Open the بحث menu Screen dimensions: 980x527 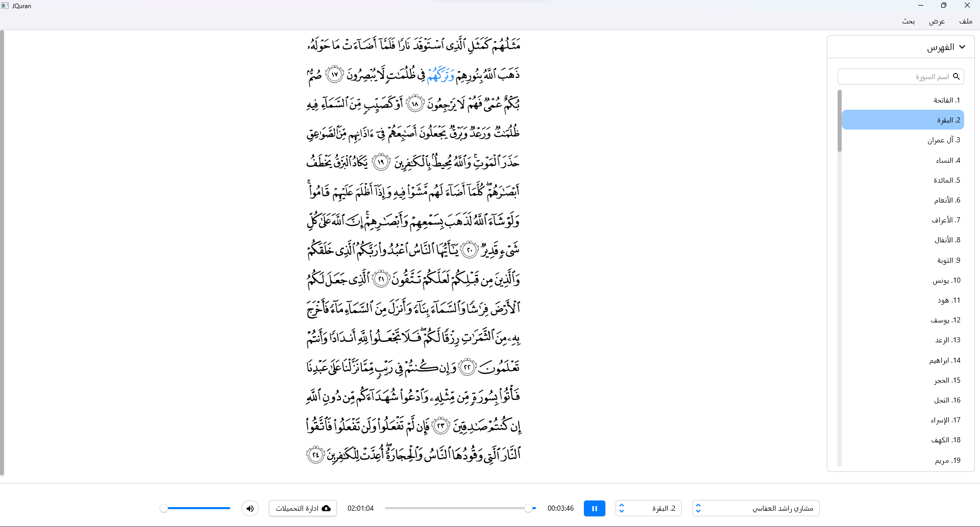(909, 21)
